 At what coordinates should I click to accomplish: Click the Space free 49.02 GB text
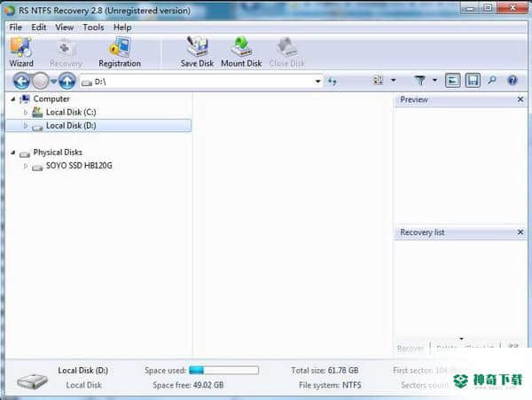coord(188,385)
